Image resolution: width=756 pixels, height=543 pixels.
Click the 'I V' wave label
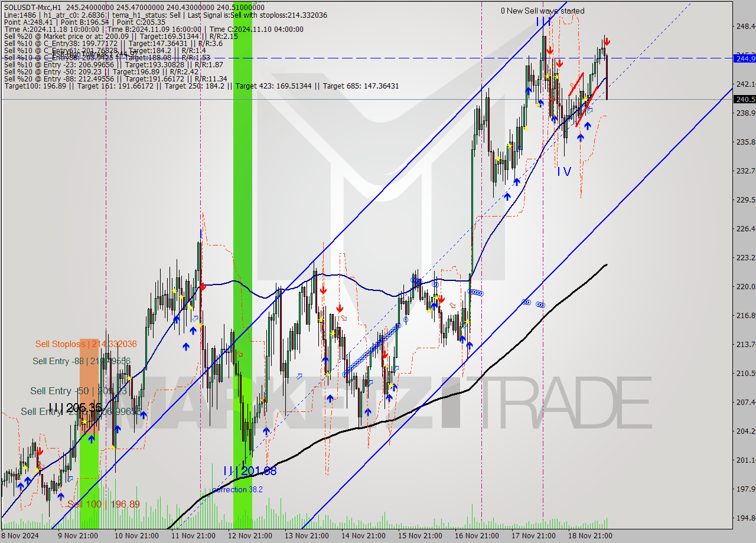click(x=564, y=172)
